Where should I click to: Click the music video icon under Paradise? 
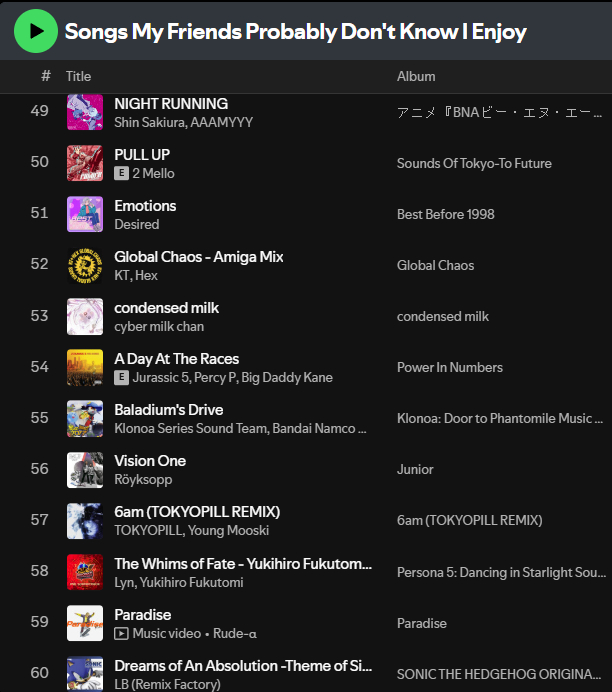point(122,634)
